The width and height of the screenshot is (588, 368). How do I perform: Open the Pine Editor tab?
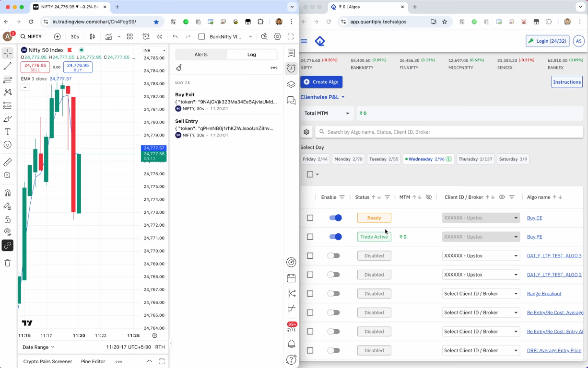coord(93,361)
